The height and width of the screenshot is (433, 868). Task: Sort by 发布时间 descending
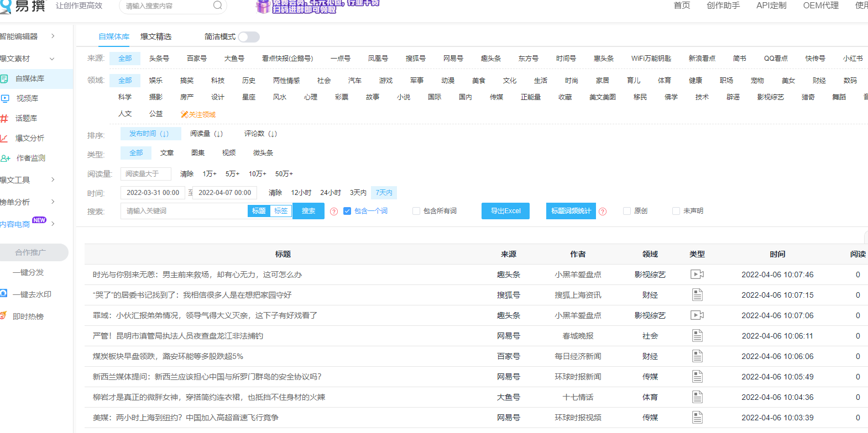click(x=150, y=134)
